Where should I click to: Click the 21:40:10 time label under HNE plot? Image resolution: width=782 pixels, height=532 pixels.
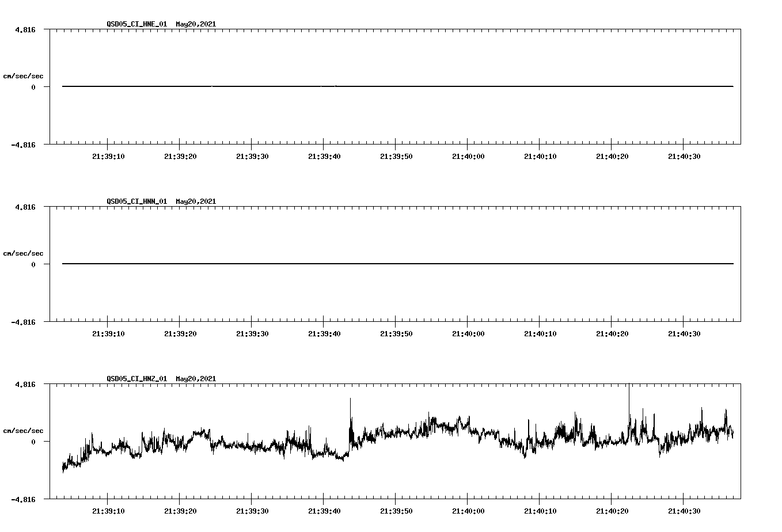tap(540, 157)
